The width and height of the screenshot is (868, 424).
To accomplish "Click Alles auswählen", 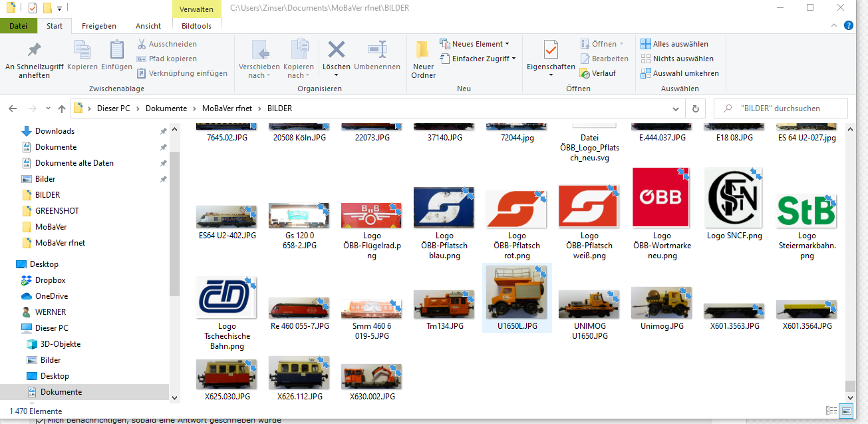I will (x=674, y=44).
